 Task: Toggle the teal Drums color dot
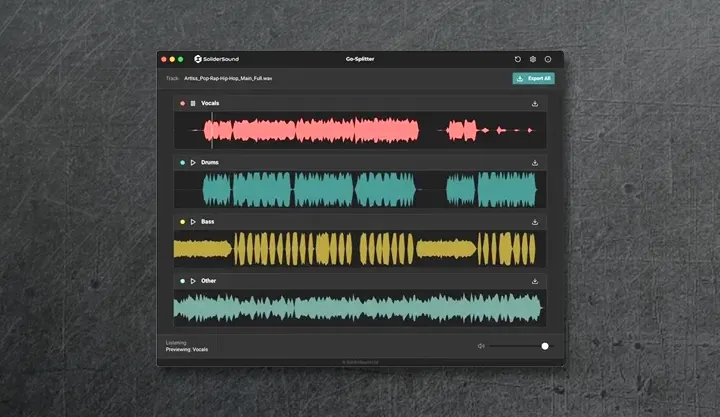point(182,162)
